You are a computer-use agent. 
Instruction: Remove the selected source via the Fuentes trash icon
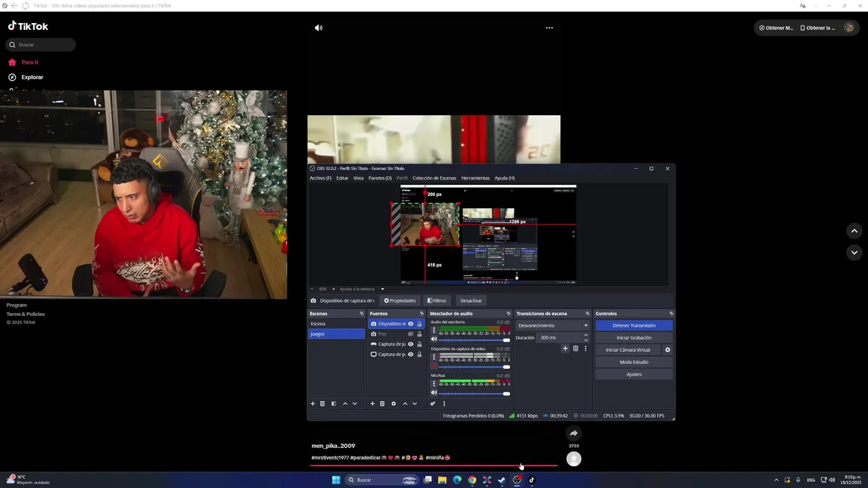(382, 403)
